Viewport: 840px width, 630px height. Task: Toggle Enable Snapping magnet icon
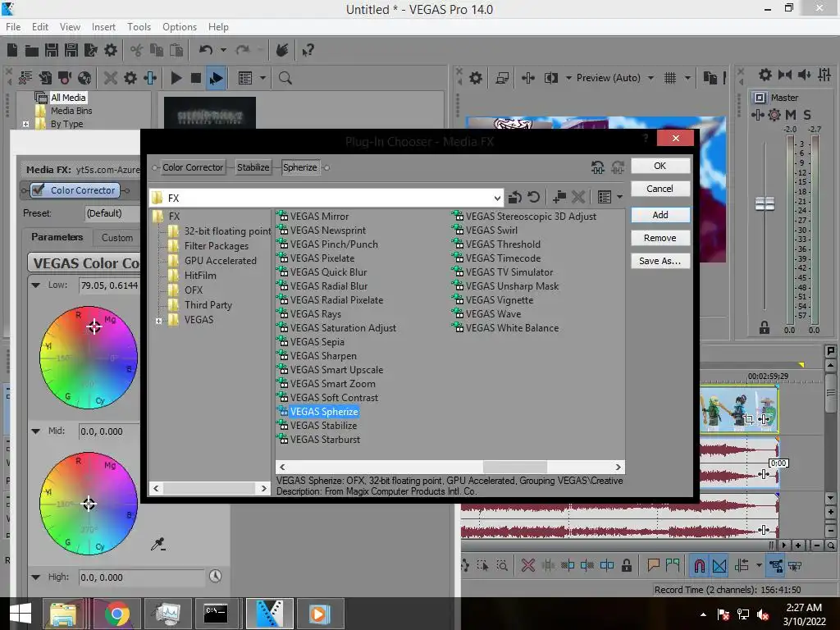coord(700,566)
